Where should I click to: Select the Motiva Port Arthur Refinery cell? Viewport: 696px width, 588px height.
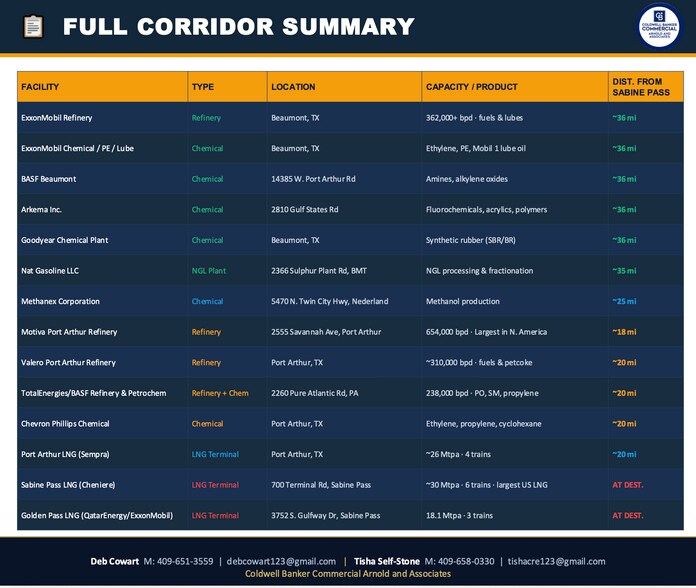coord(69,332)
